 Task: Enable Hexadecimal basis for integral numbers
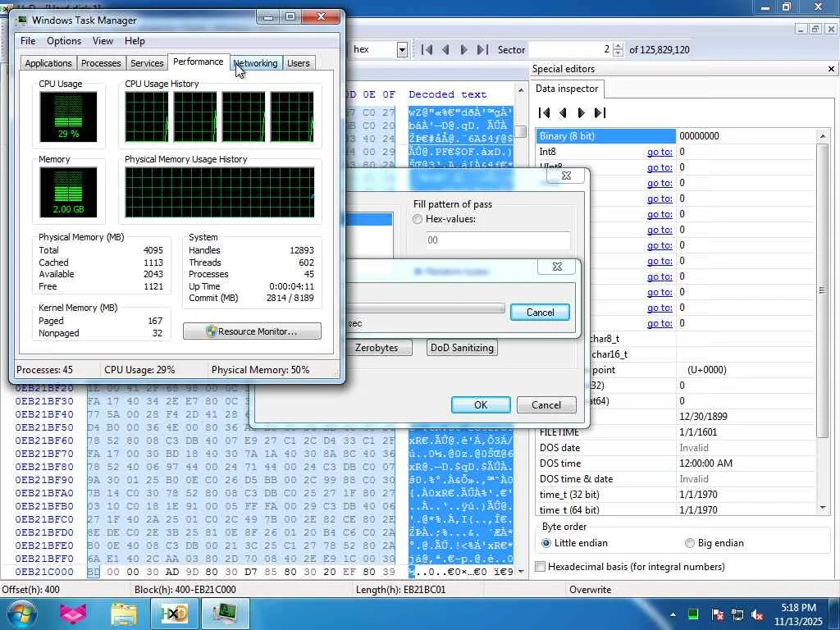point(541,567)
